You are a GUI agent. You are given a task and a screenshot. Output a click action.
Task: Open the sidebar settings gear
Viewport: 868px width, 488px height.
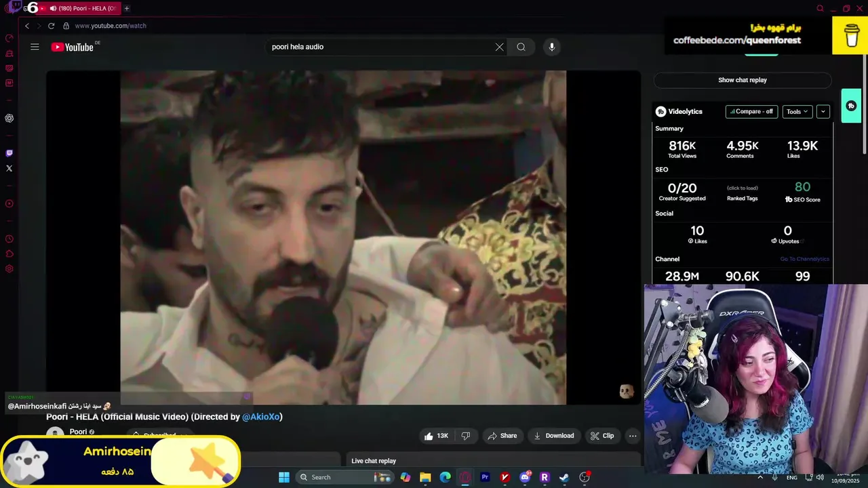(x=9, y=269)
